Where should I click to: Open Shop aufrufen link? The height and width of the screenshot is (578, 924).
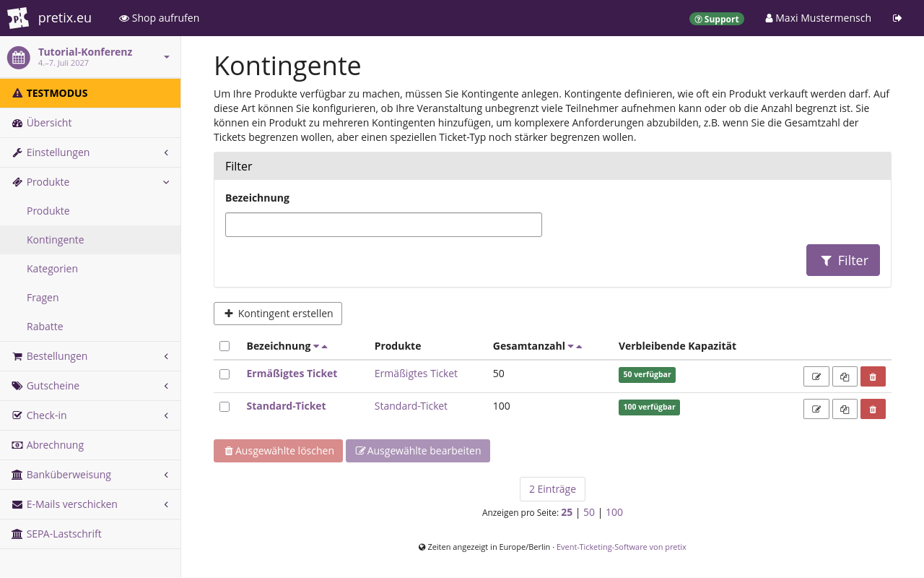click(160, 18)
